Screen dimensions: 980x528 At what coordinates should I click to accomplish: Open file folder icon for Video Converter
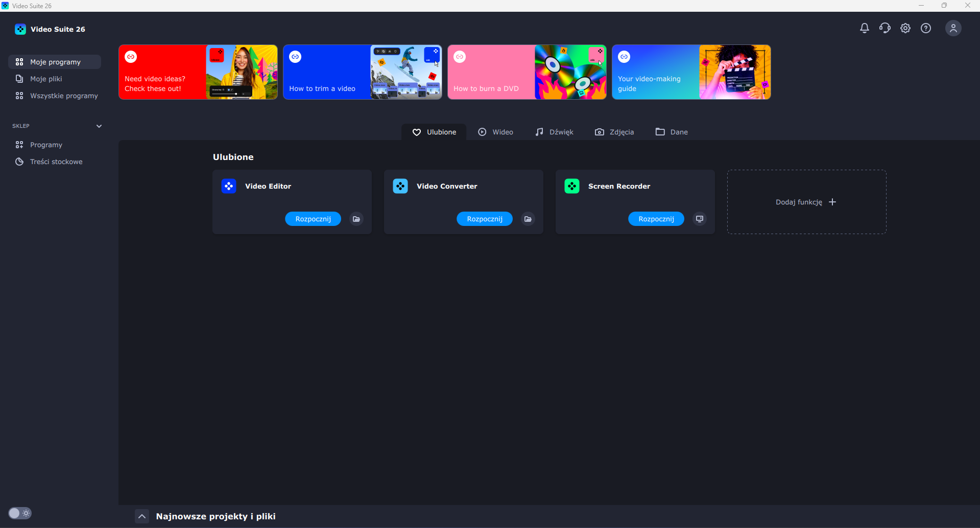528,219
